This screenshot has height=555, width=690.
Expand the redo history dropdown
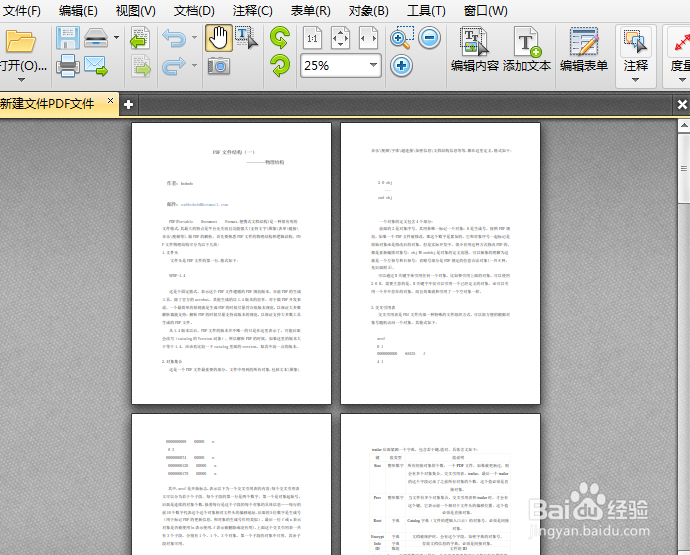click(195, 66)
